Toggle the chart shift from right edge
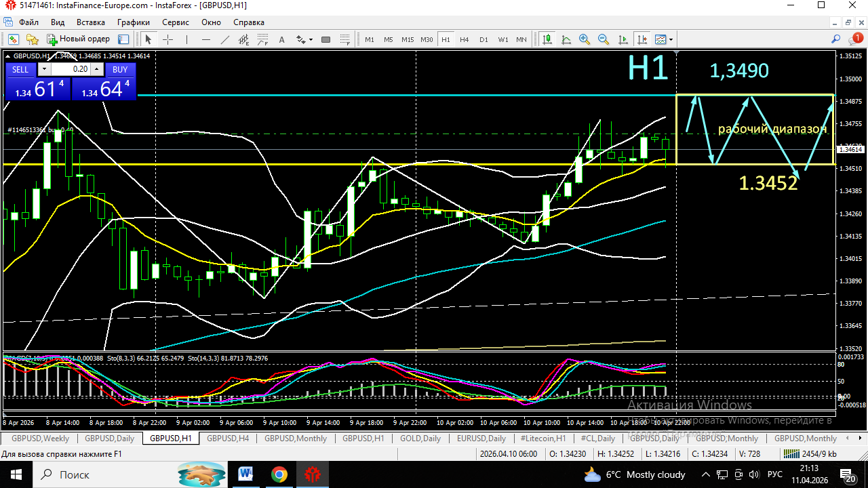The image size is (868, 488). 642,39
